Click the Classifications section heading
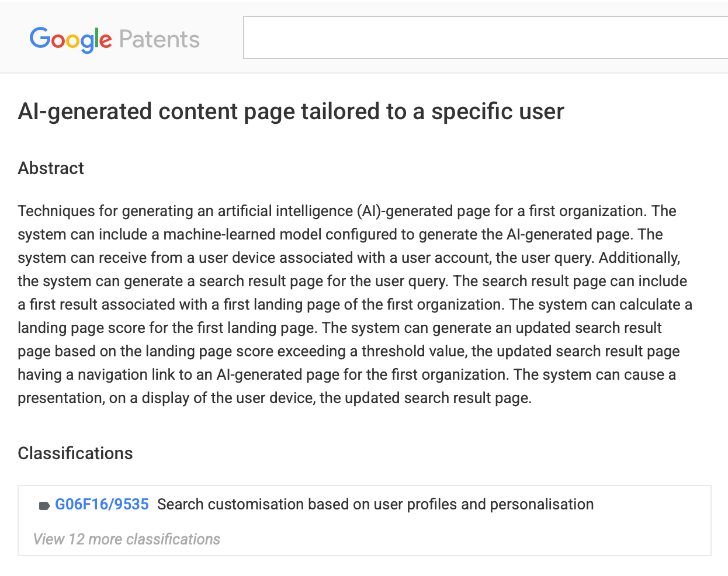The image size is (728, 576). tap(75, 453)
